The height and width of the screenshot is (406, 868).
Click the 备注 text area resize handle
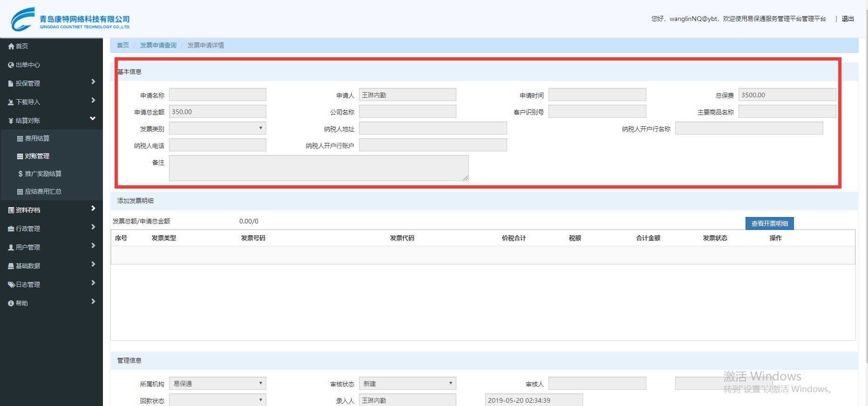click(x=466, y=178)
